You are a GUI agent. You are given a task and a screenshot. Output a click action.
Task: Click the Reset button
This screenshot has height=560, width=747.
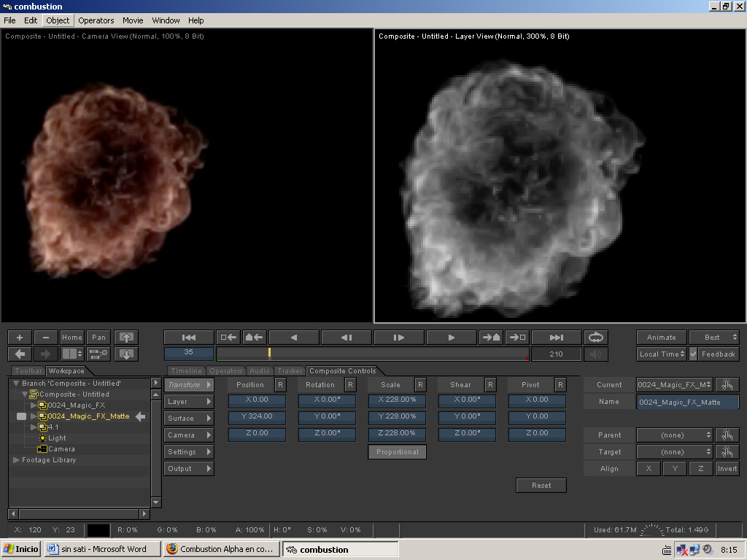pos(541,486)
